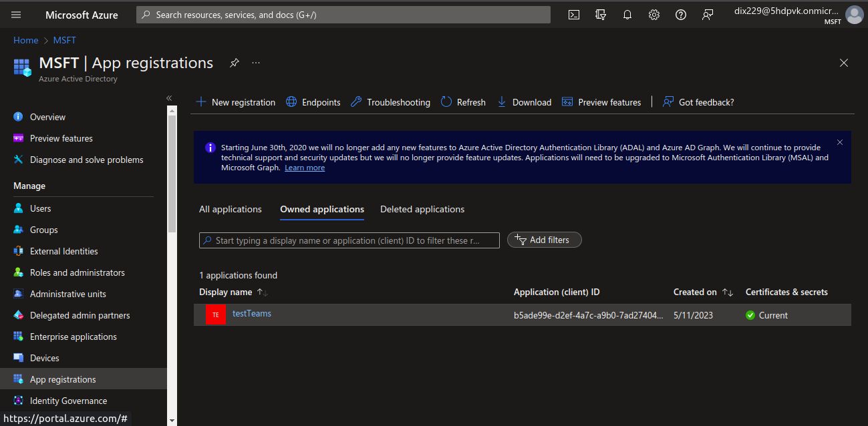Open Directories and subscriptions filter icon

tap(601, 15)
